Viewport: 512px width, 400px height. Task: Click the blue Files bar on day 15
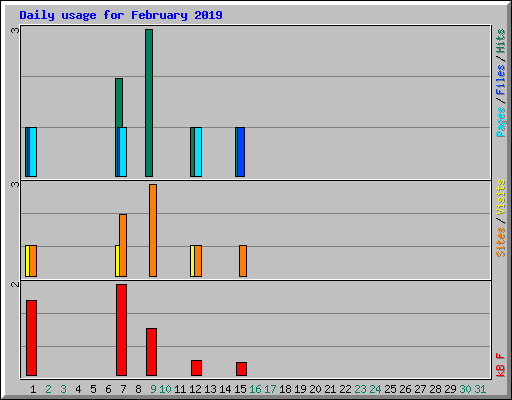241,152
